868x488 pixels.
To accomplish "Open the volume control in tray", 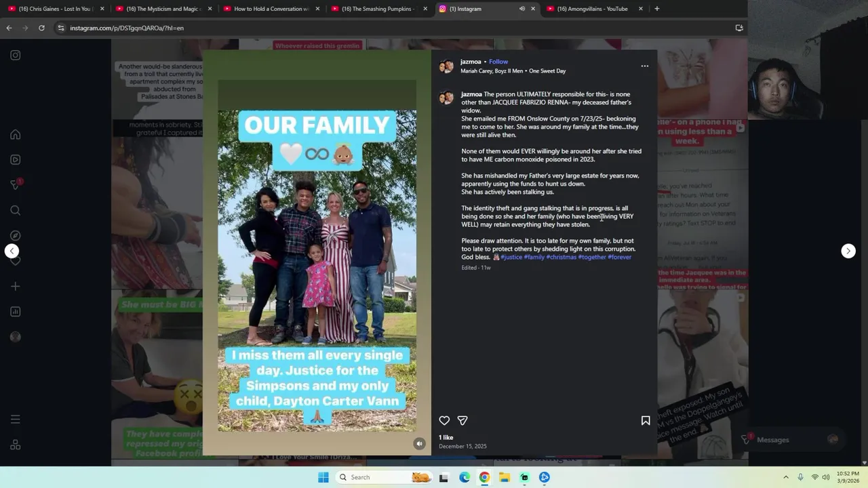I will click(826, 477).
